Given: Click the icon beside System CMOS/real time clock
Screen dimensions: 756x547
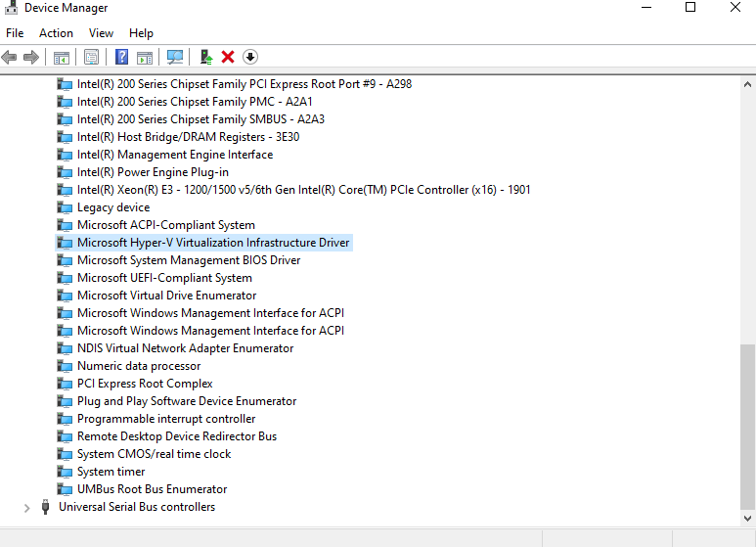Looking at the screenshot, I should [x=65, y=454].
